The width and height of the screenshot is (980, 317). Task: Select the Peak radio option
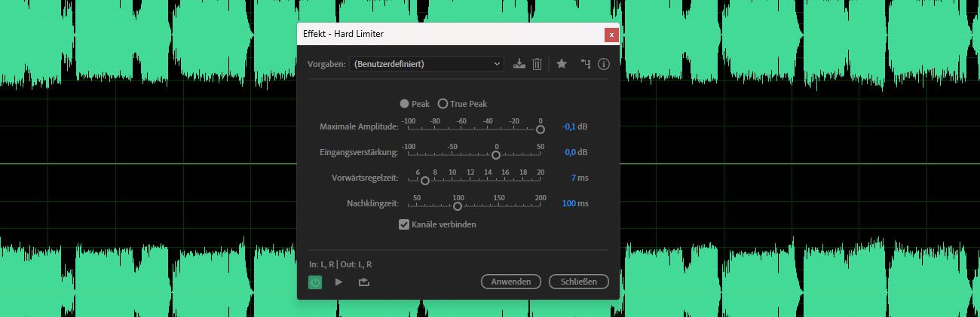415,104
